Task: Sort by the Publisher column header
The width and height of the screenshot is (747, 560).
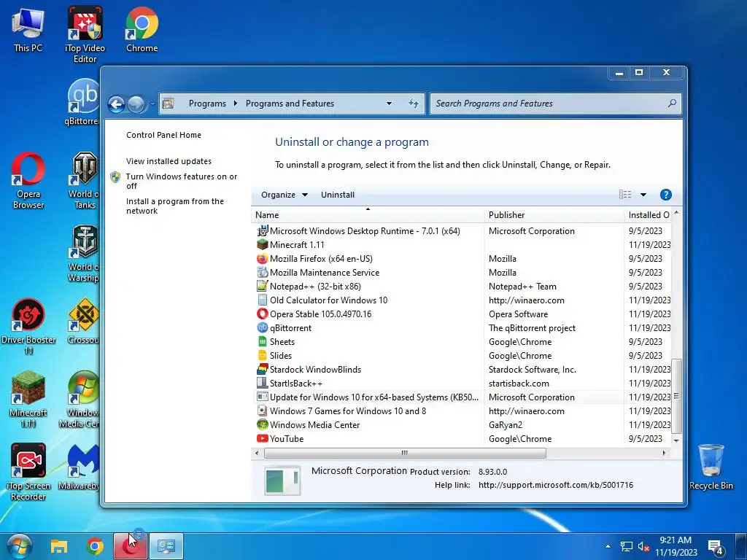Action: coord(554,215)
